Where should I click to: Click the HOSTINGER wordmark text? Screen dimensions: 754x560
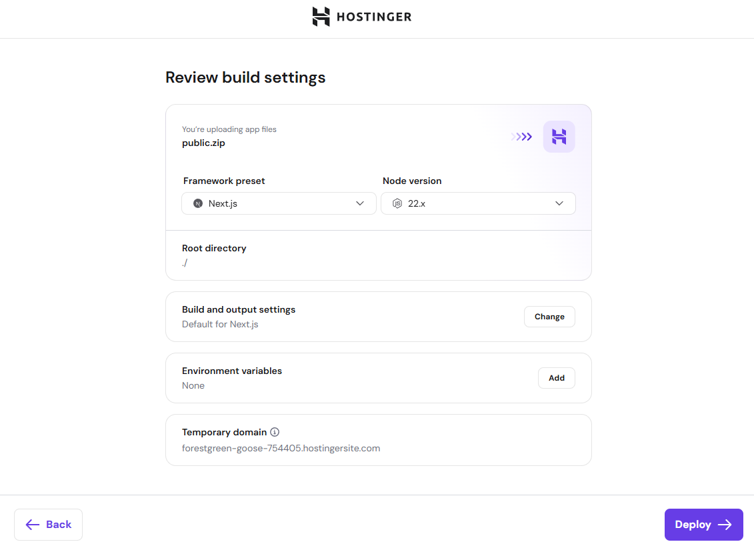coord(374,17)
